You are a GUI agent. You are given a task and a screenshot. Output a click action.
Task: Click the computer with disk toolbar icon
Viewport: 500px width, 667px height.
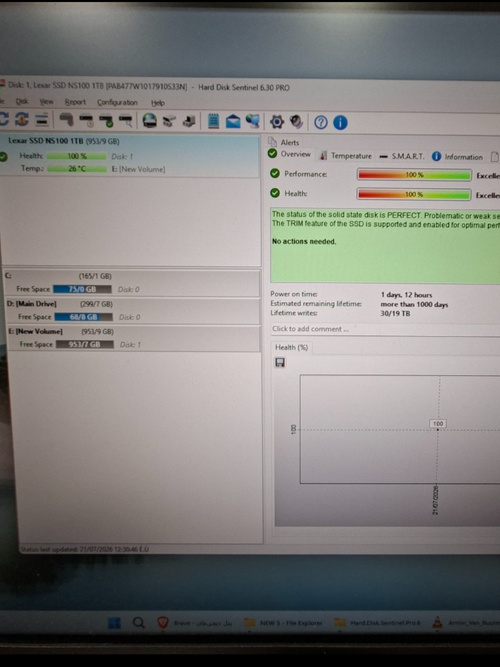click(189, 122)
